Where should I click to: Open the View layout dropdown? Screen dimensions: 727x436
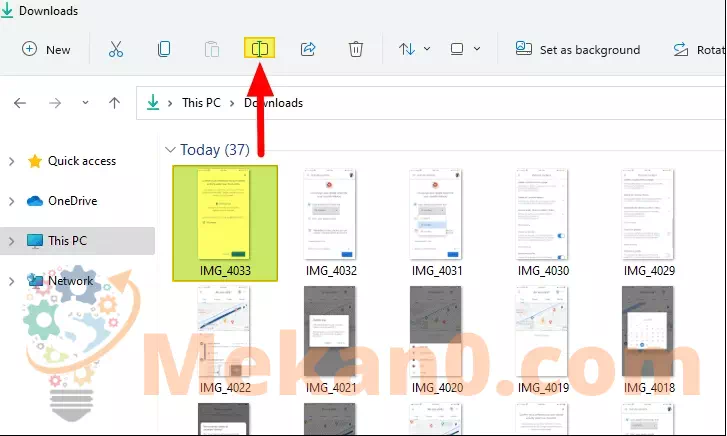pyautogui.click(x=465, y=49)
